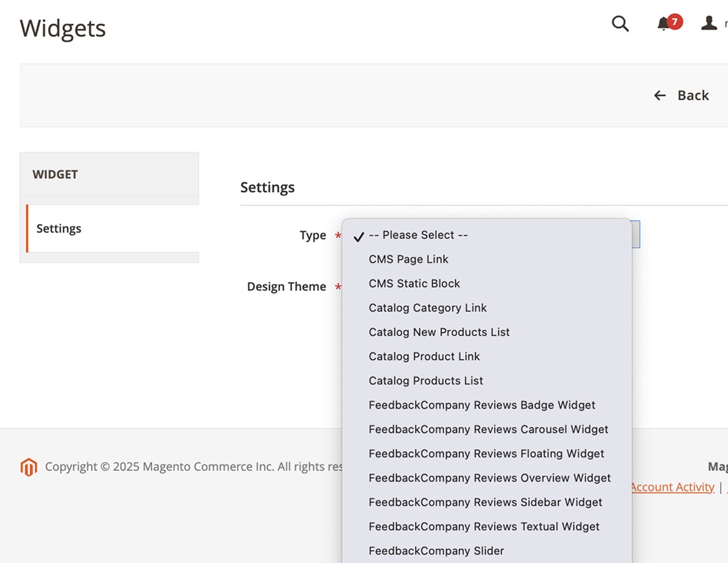Select CMS Static Block widget type
The width and height of the screenshot is (728, 563).
tap(487, 283)
